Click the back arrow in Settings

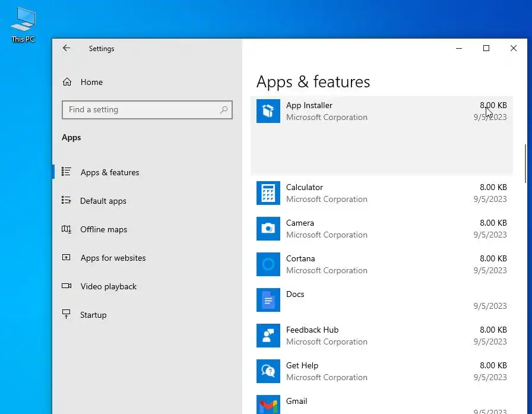click(66, 48)
